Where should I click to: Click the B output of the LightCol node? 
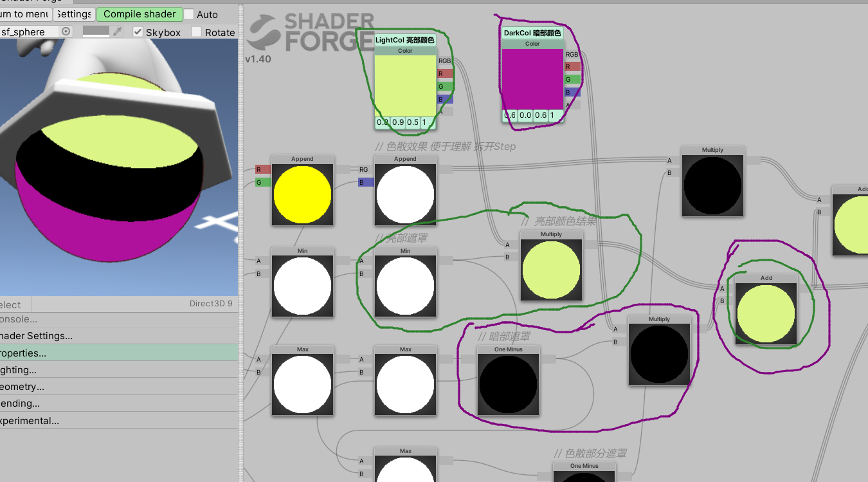click(445, 100)
